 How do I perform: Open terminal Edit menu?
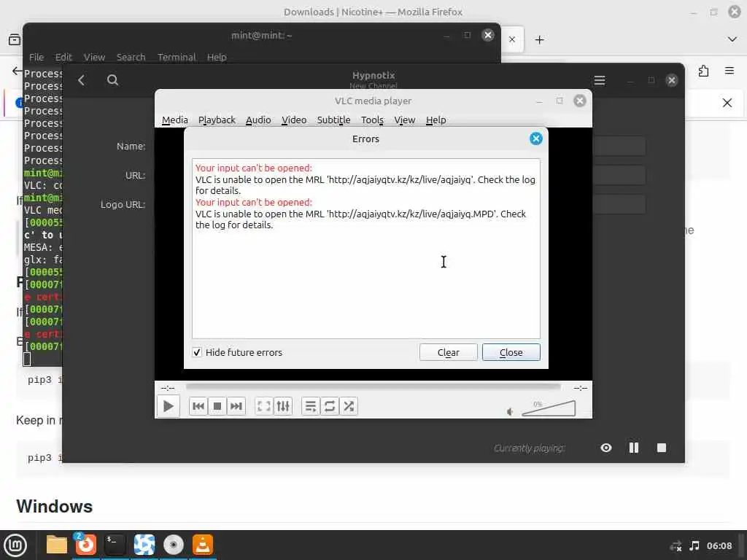pos(63,57)
